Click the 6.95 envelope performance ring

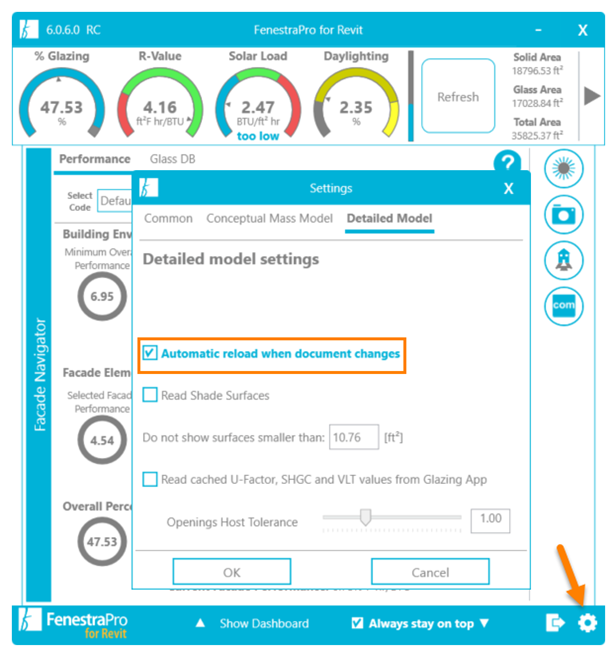(102, 296)
